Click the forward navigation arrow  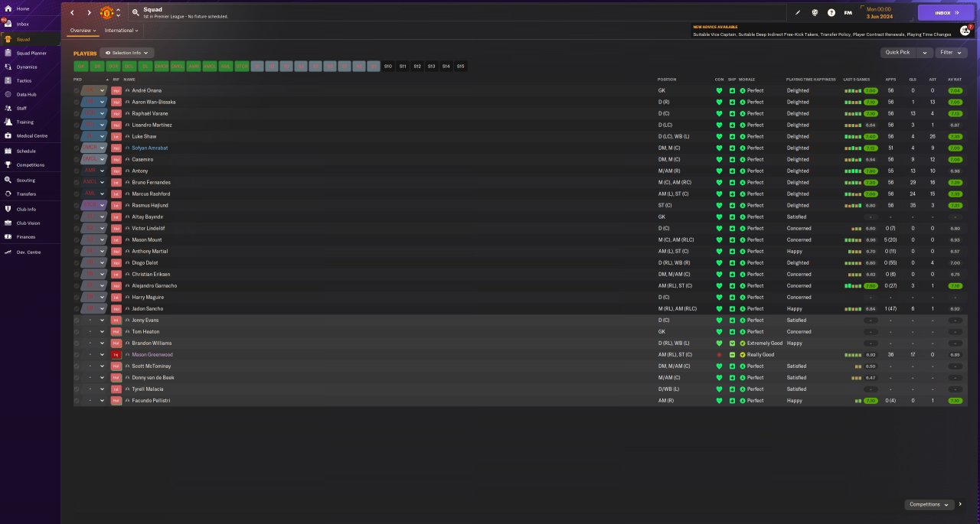89,13
